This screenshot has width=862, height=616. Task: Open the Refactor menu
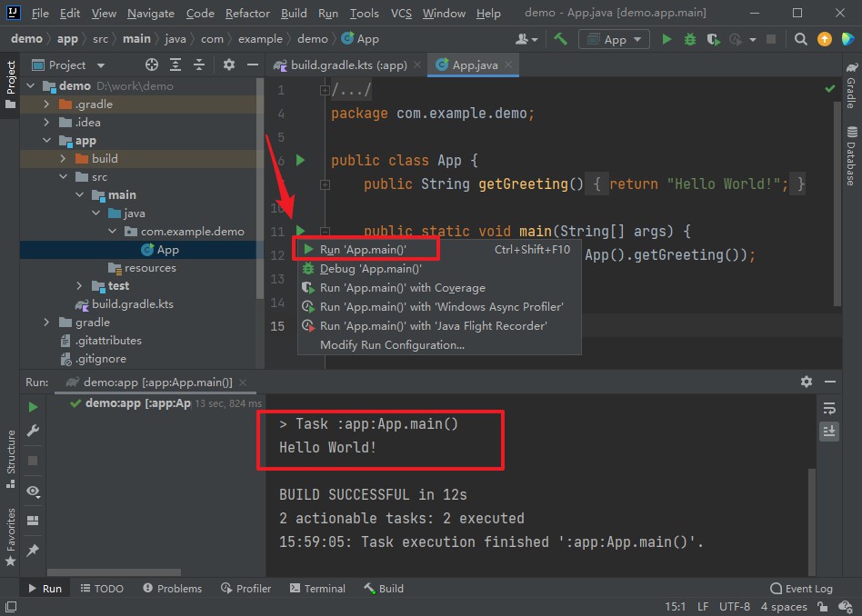pos(247,14)
